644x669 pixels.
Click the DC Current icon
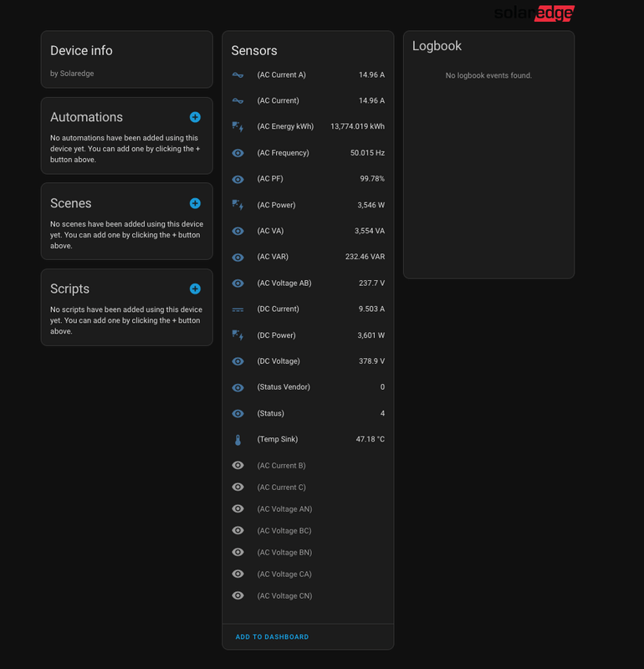(238, 309)
